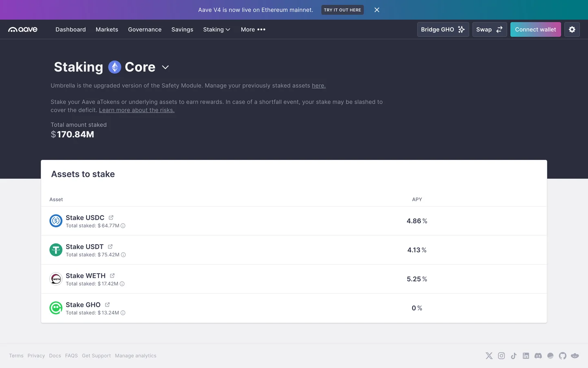
Task: Close the Aave V4 announcement banner
Action: tap(377, 10)
